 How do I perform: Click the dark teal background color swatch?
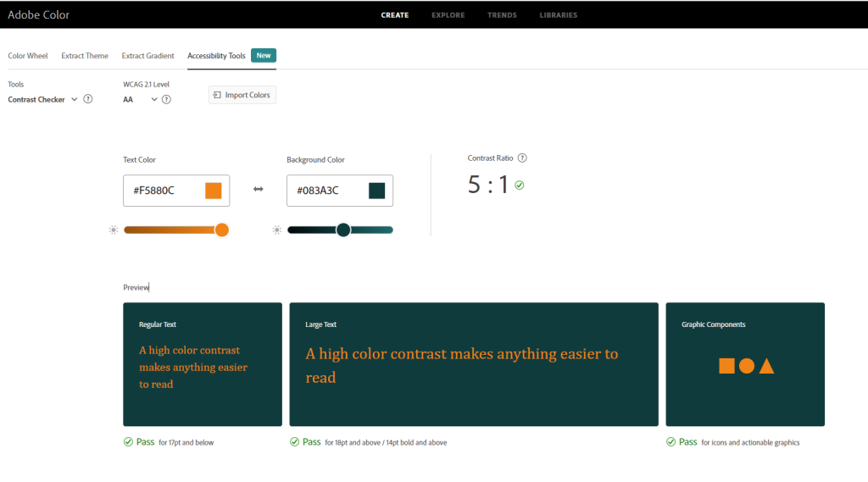coord(377,191)
